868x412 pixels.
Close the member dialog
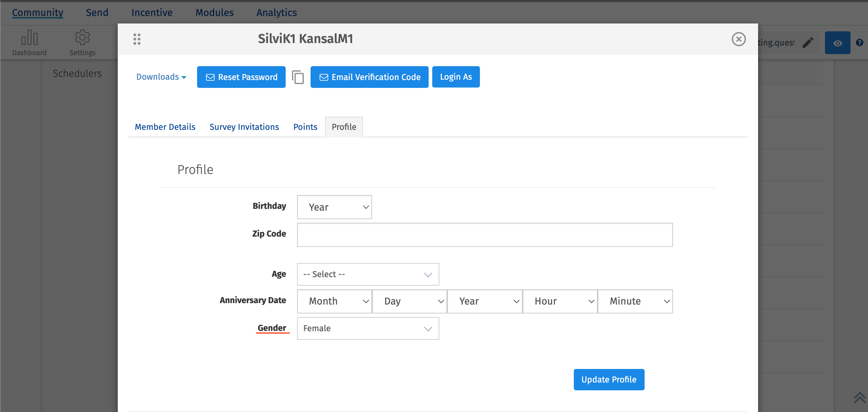(x=739, y=39)
